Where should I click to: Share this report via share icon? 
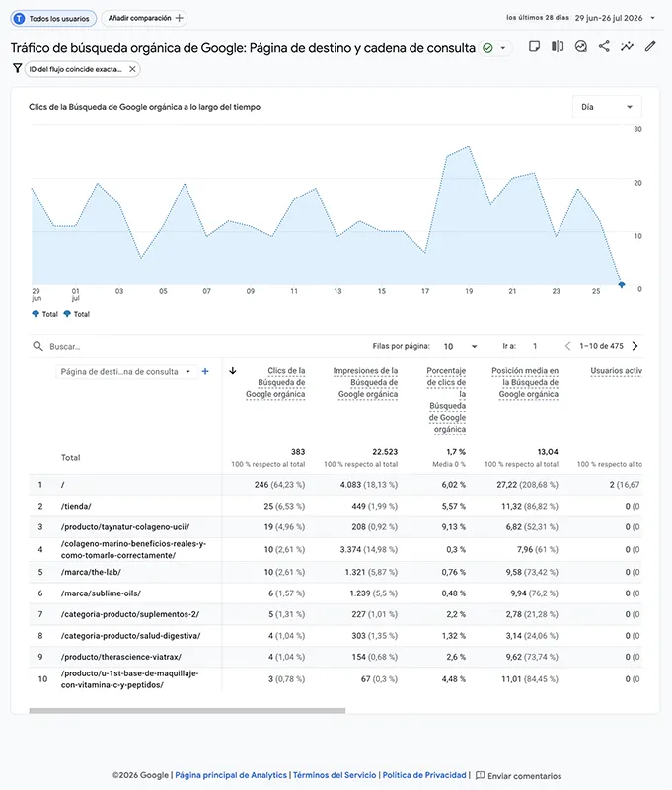pos(604,46)
